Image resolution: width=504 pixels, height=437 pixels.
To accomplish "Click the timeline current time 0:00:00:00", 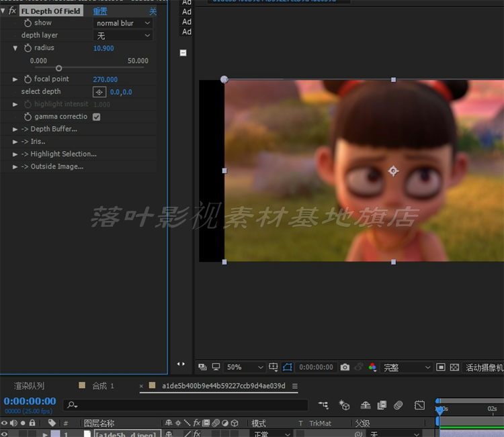I will click(x=30, y=401).
